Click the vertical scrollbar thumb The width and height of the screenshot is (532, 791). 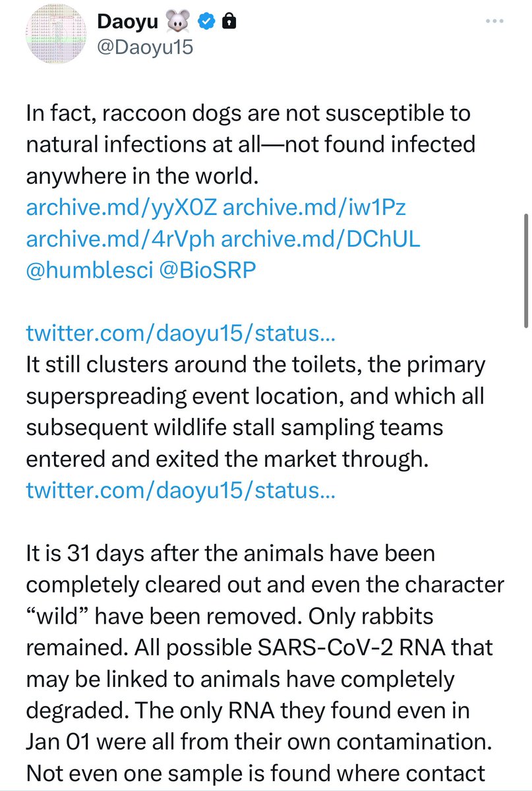point(525,270)
